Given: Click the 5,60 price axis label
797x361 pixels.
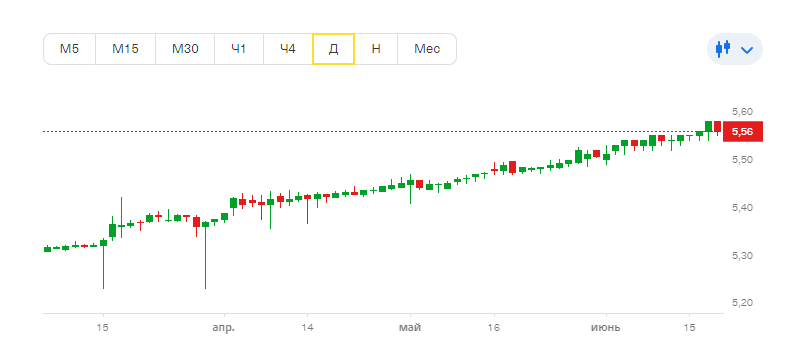Looking at the screenshot, I should click(x=742, y=111).
